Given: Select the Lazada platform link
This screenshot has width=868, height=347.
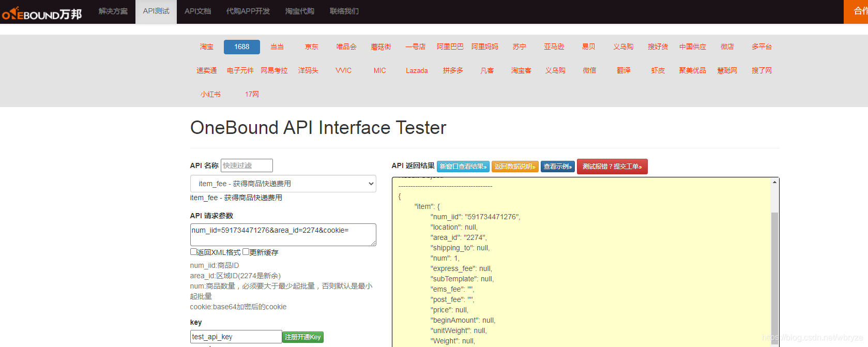Looking at the screenshot, I should click(417, 70).
